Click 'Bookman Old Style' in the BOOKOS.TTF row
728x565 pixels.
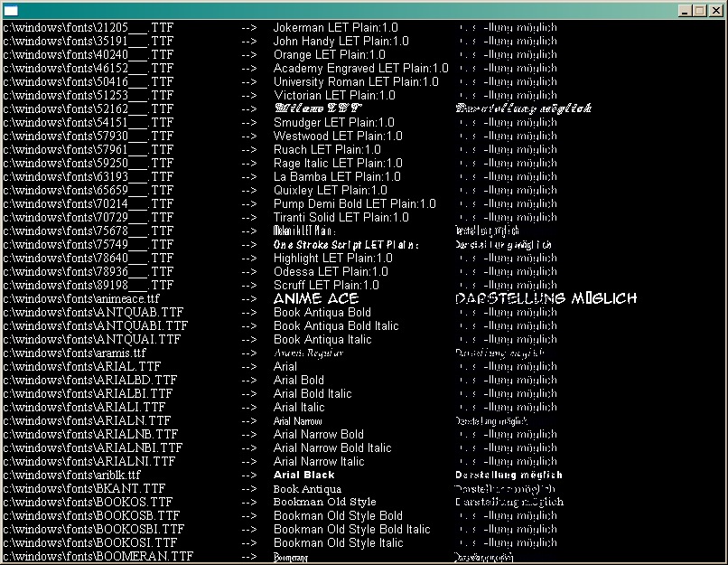coord(324,502)
